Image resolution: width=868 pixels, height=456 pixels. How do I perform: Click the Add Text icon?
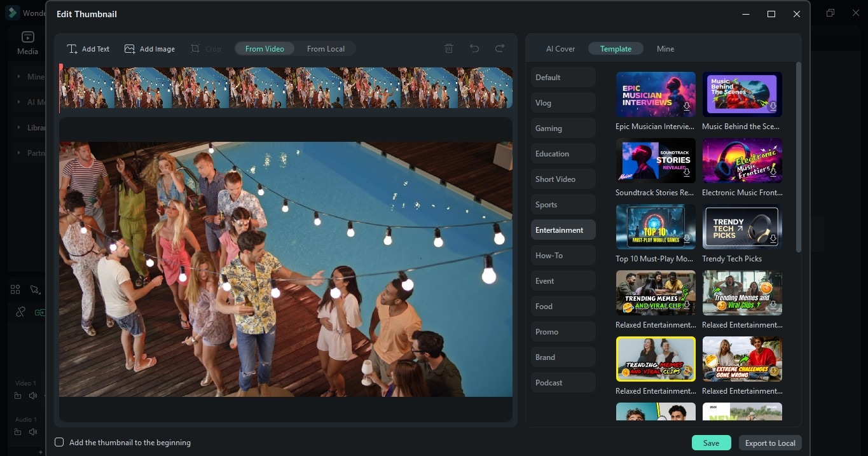click(72, 48)
